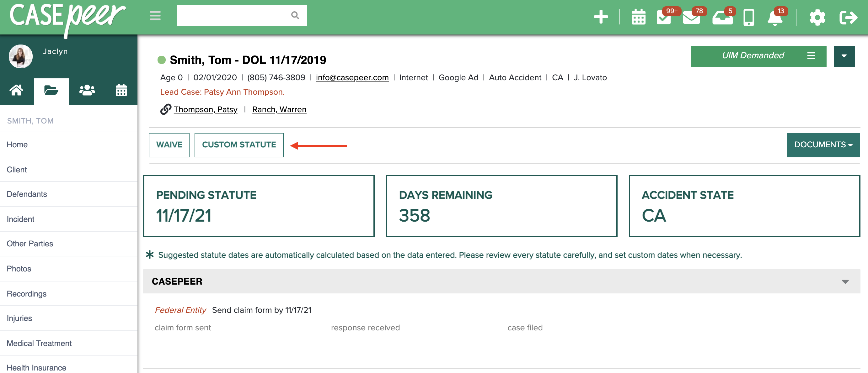Open Defendants in the case sidebar
This screenshot has width=868, height=373.
69,194
